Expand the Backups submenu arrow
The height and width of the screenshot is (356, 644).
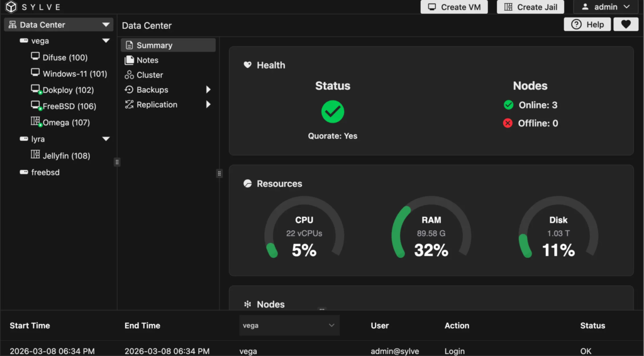pyautogui.click(x=208, y=89)
